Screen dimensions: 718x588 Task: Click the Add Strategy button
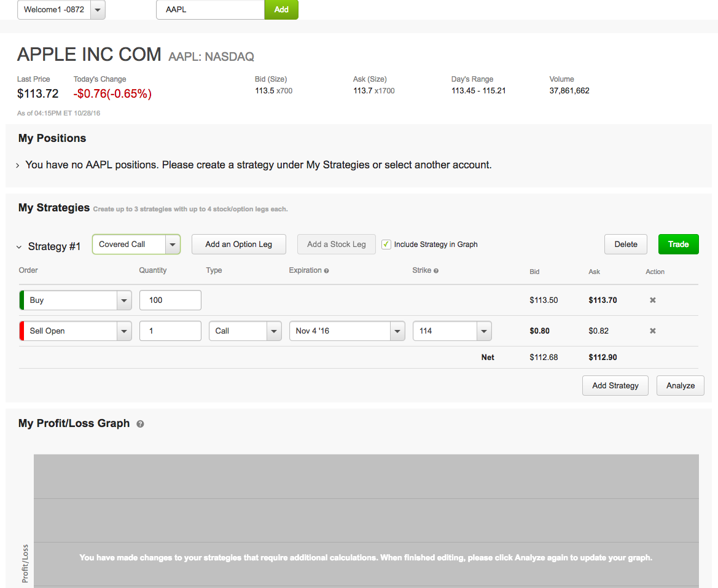tap(615, 386)
